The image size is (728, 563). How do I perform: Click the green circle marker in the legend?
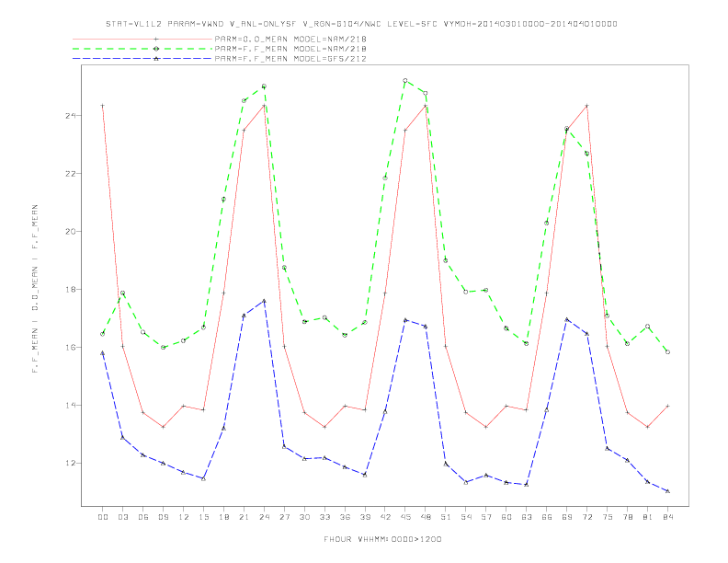(x=156, y=49)
